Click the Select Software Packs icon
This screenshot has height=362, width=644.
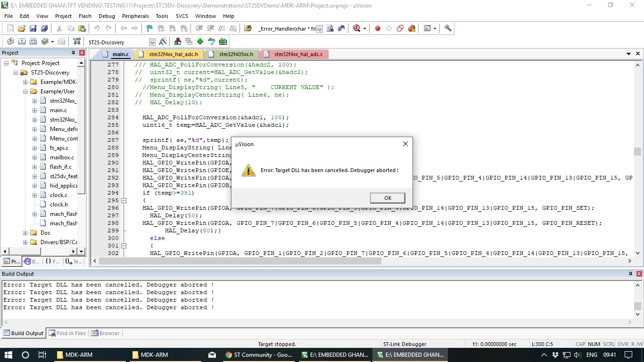pyautogui.click(x=211, y=41)
